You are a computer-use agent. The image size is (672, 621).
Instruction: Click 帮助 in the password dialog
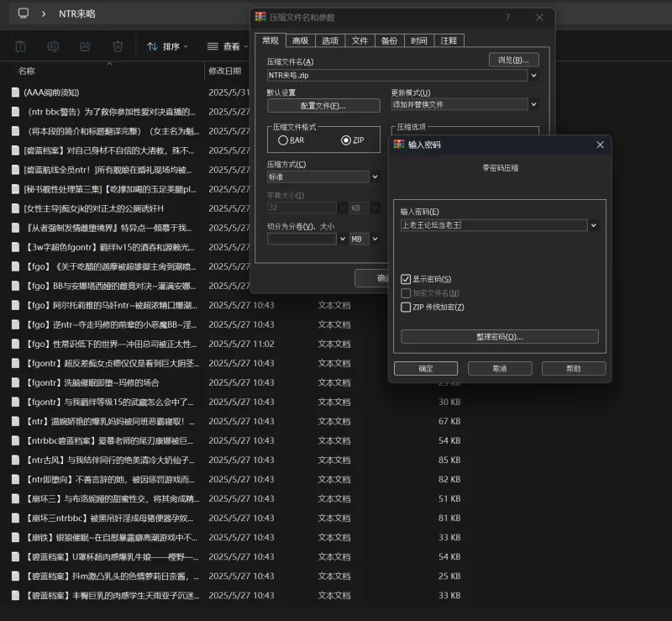tap(574, 368)
